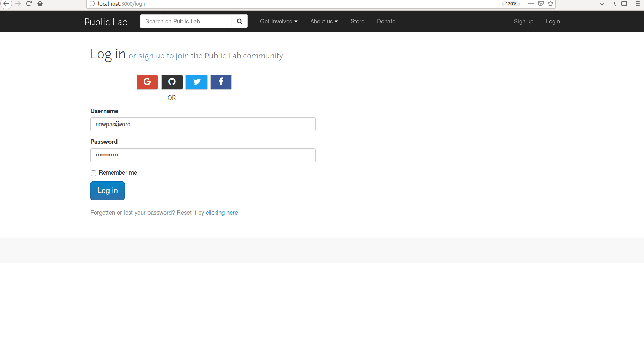Screen dimensions: 644x352
Task: Click the GitHub sign-in icon button
Action: click(x=172, y=82)
